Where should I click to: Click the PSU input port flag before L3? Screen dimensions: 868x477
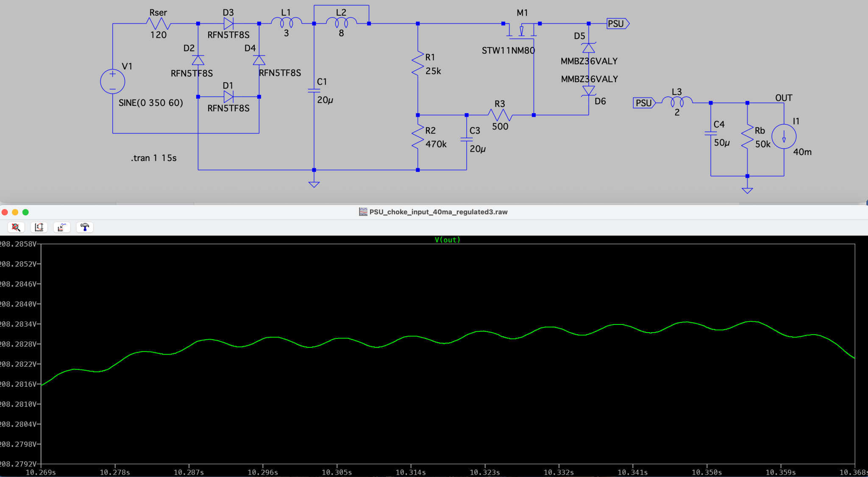[644, 103]
